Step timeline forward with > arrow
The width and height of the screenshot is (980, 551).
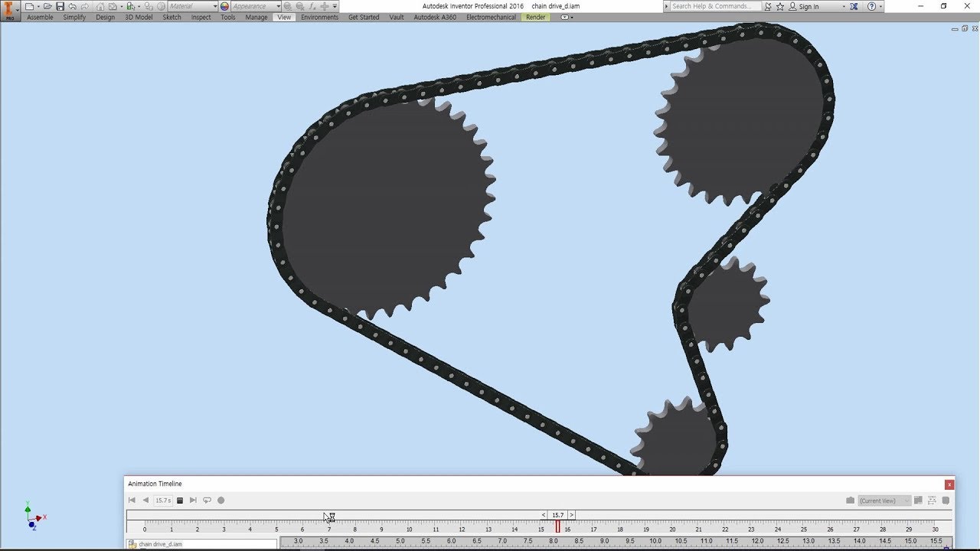pyautogui.click(x=571, y=515)
